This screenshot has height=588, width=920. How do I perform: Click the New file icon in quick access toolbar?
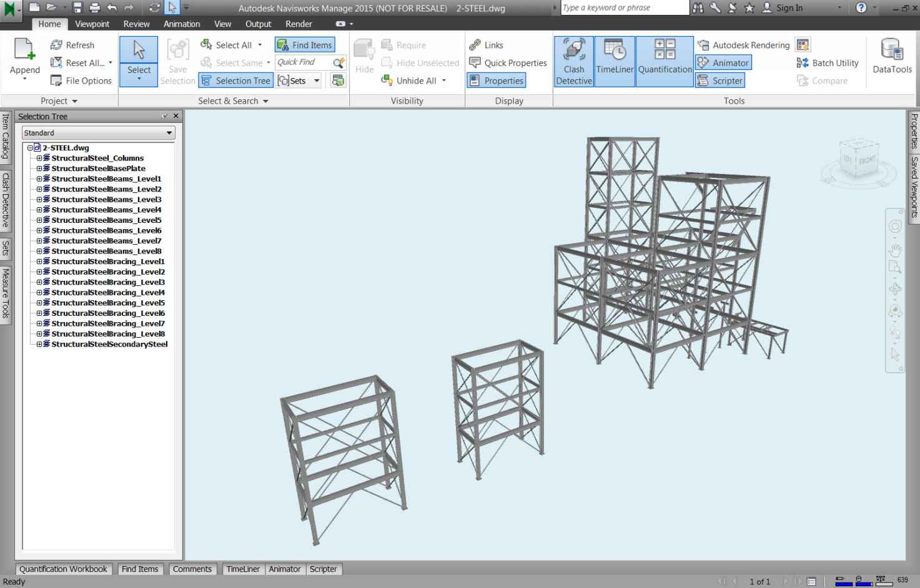34,7
